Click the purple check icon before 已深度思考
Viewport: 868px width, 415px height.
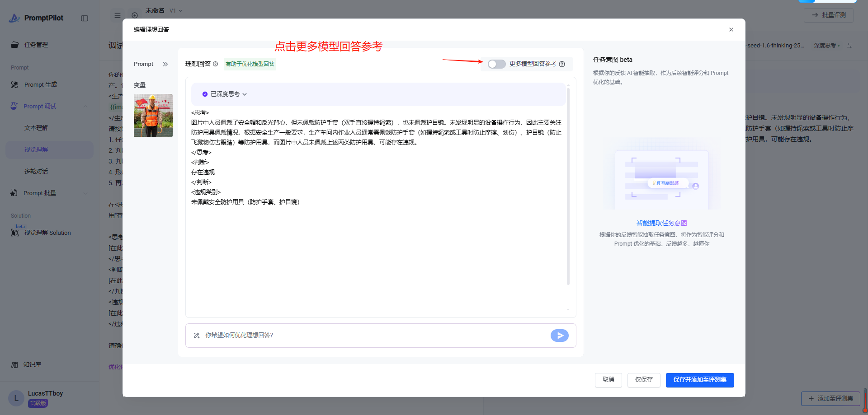205,94
